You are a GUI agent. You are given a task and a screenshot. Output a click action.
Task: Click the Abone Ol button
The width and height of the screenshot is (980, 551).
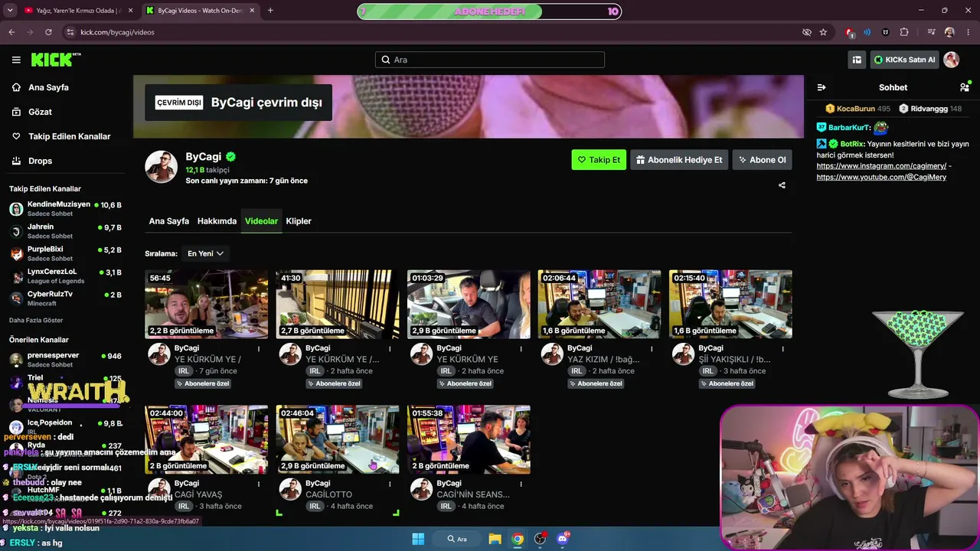(x=762, y=160)
